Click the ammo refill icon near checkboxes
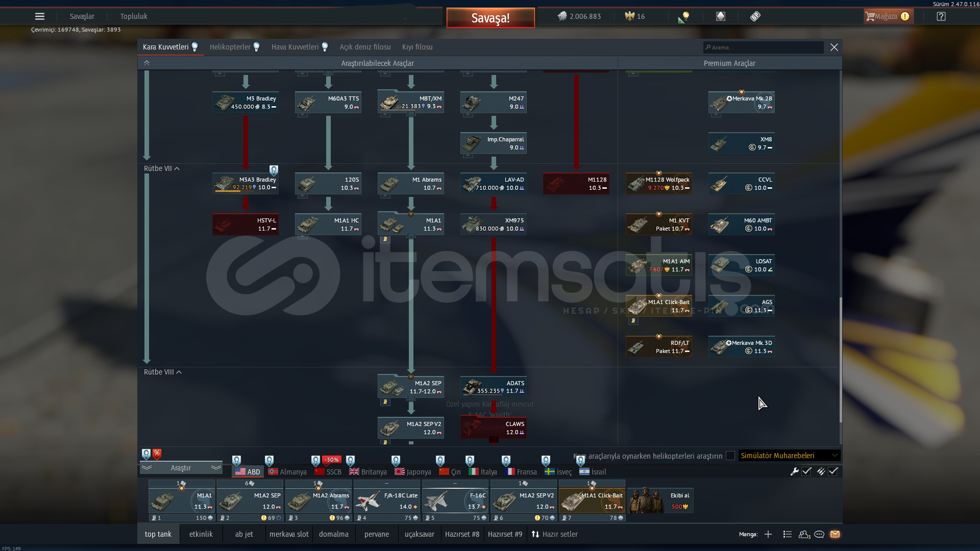 click(821, 471)
